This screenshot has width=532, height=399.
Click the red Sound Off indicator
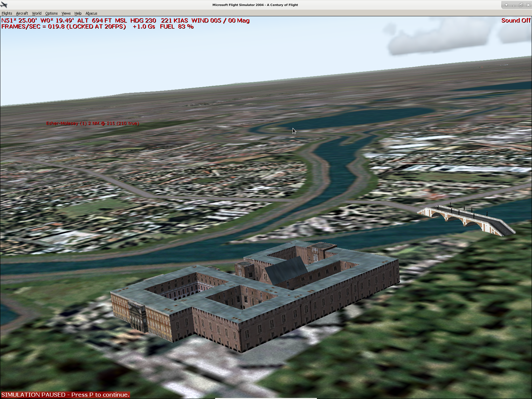[x=516, y=21]
